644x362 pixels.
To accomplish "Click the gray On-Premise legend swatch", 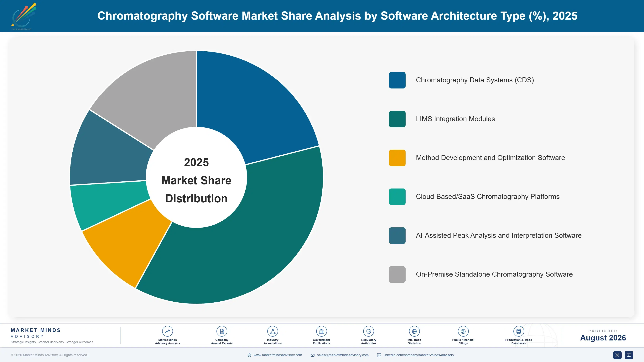I will point(397,274).
